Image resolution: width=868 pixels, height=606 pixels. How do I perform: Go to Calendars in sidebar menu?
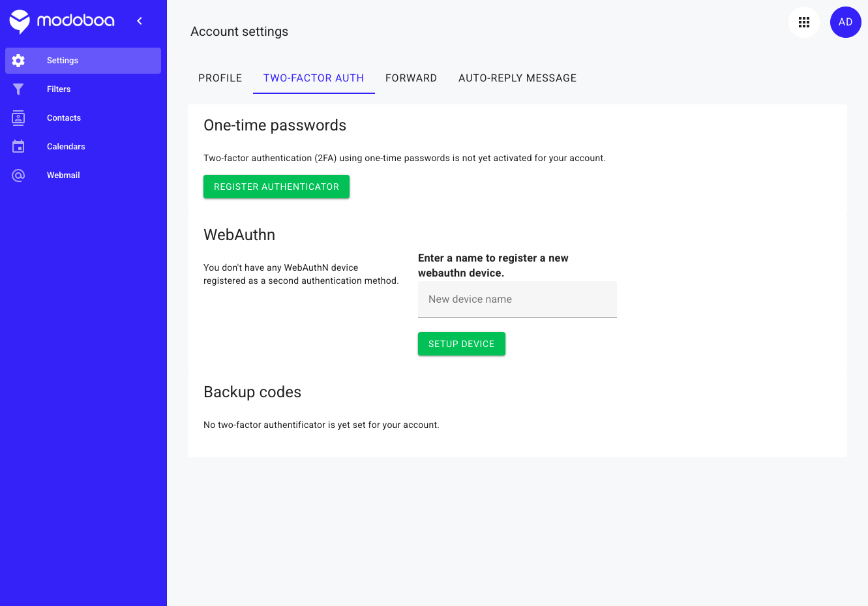[x=66, y=147]
